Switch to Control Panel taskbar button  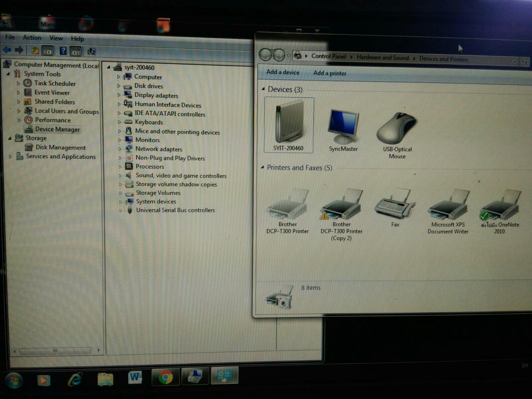tap(224, 375)
